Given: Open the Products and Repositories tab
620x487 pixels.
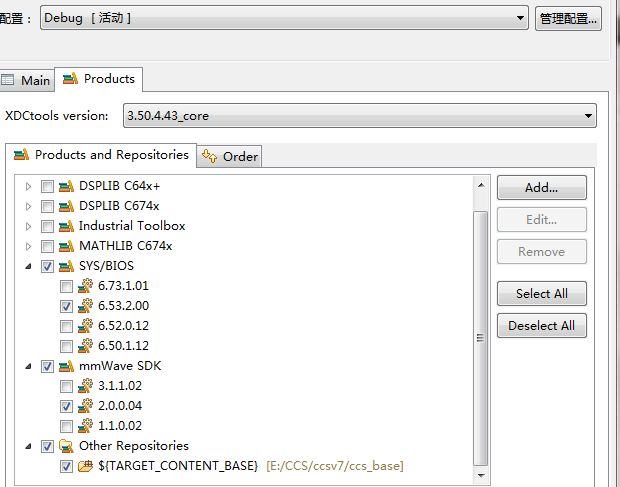Looking at the screenshot, I should coord(101,155).
